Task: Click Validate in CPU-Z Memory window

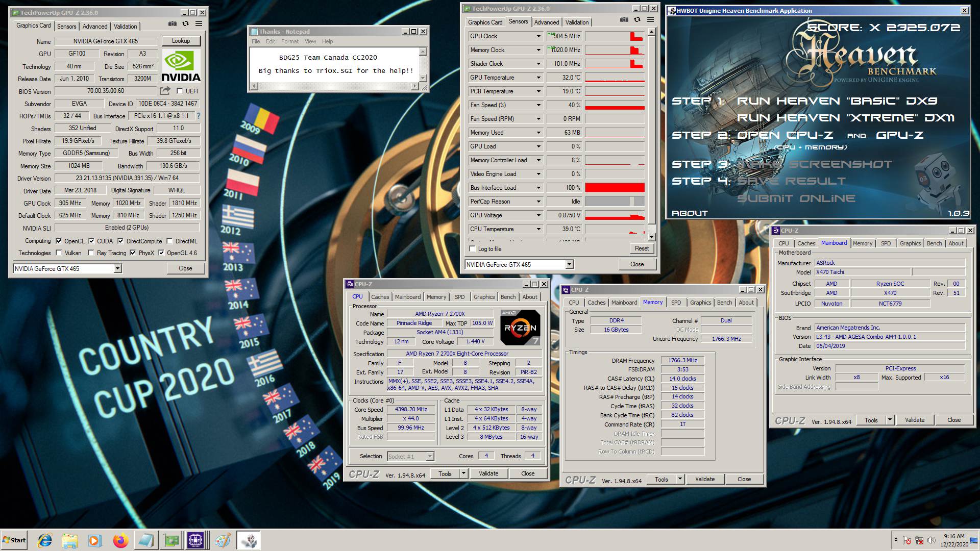Action: [704, 479]
